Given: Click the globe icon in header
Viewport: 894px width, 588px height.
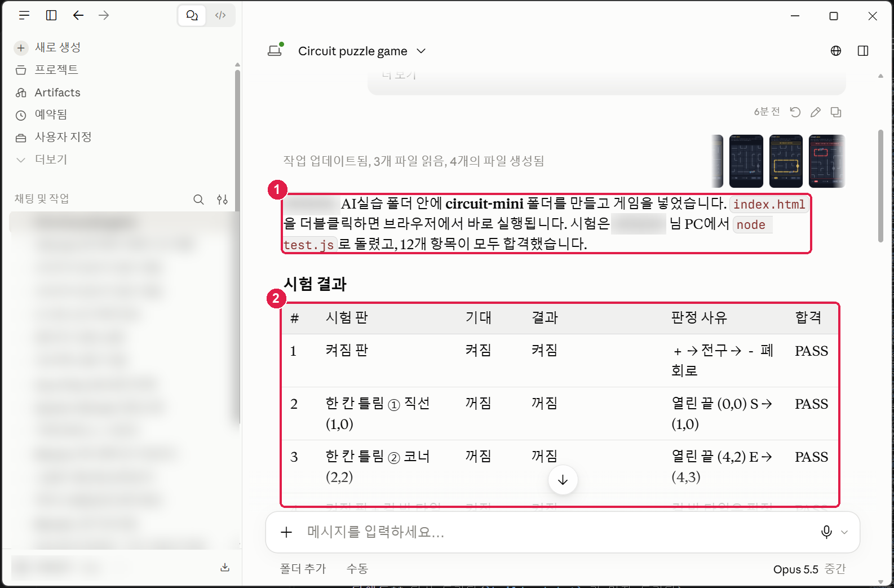Looking at the screenshot, I should [836, 51].
